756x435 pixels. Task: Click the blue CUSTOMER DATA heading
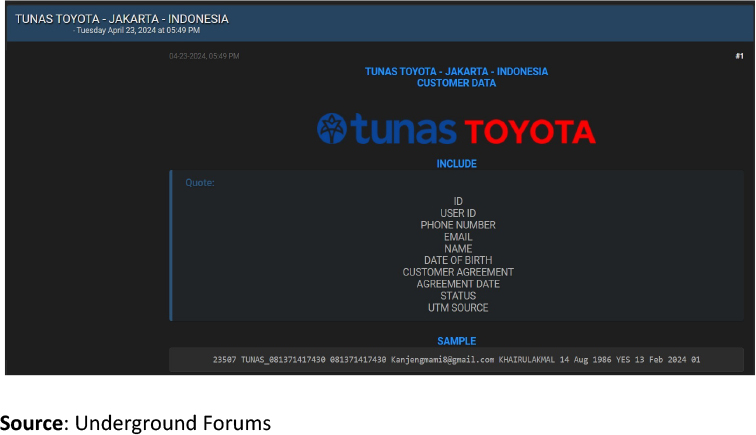[456, 83]
